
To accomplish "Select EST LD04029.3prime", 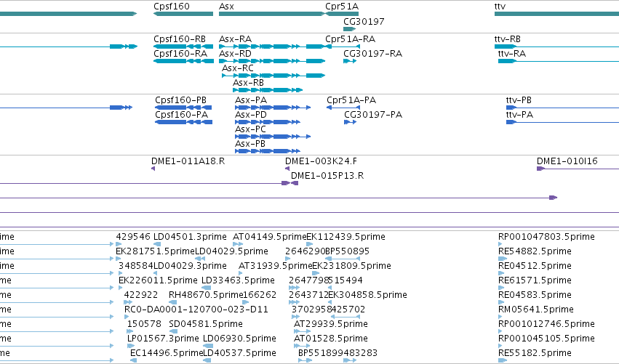I will 190,266.
